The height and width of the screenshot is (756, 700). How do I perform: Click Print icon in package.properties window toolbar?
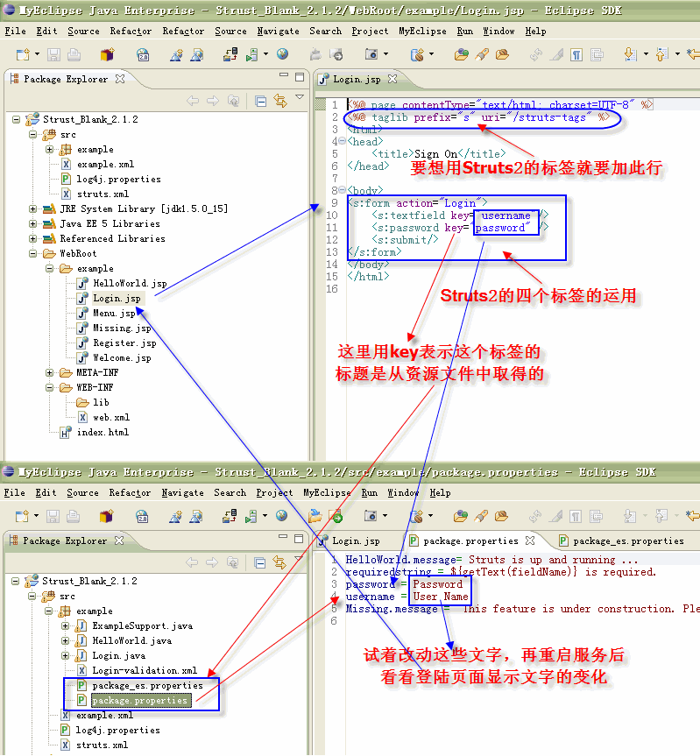(x=73, y=516)
